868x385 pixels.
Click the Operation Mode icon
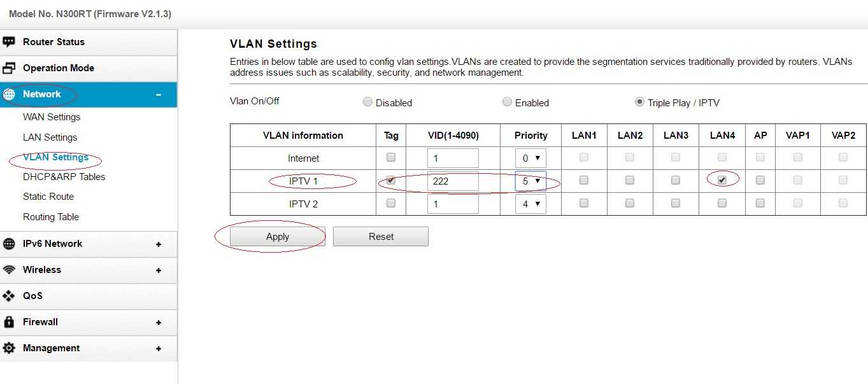(x=9, y=68)
